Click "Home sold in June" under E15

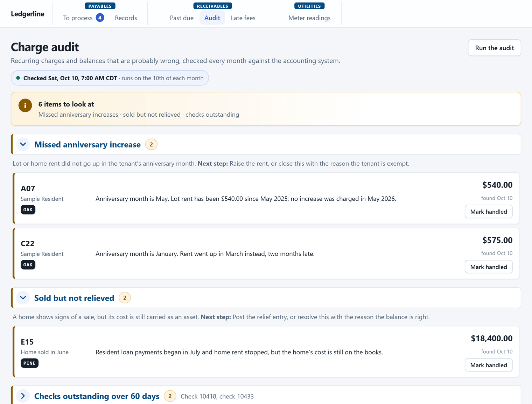[x=45, y=352]
